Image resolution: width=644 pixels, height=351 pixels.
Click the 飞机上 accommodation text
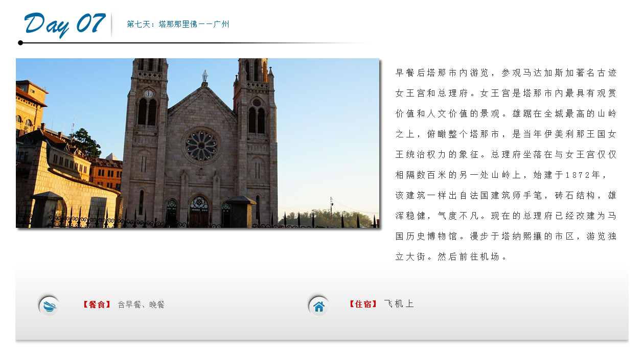coord(399,304)
